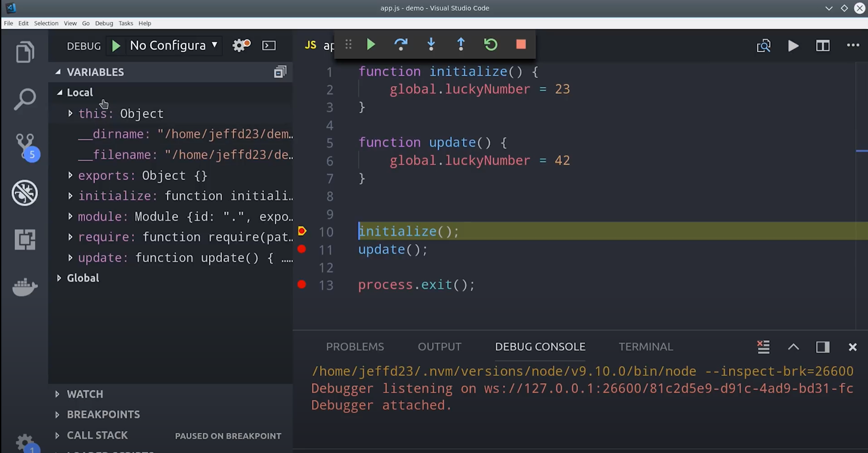Collapse all variables with the VARIABLES header icon

280,72
